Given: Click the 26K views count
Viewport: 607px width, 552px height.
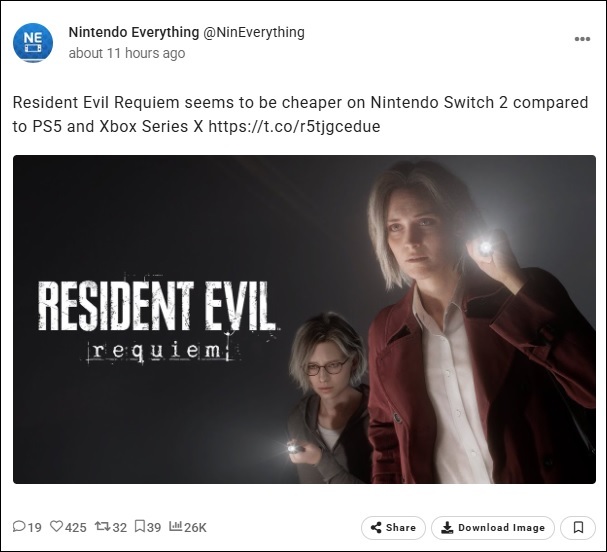Looking at the screenshot, I should [195, 527].
